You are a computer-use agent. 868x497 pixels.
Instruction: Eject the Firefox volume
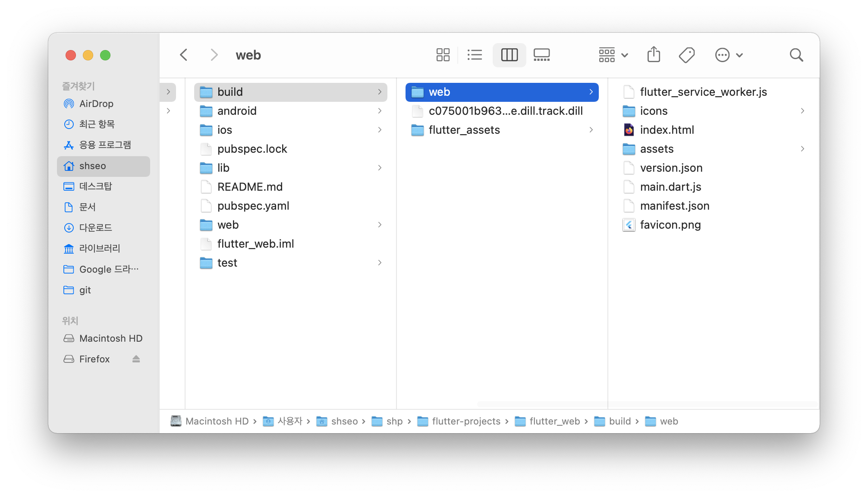136,359
